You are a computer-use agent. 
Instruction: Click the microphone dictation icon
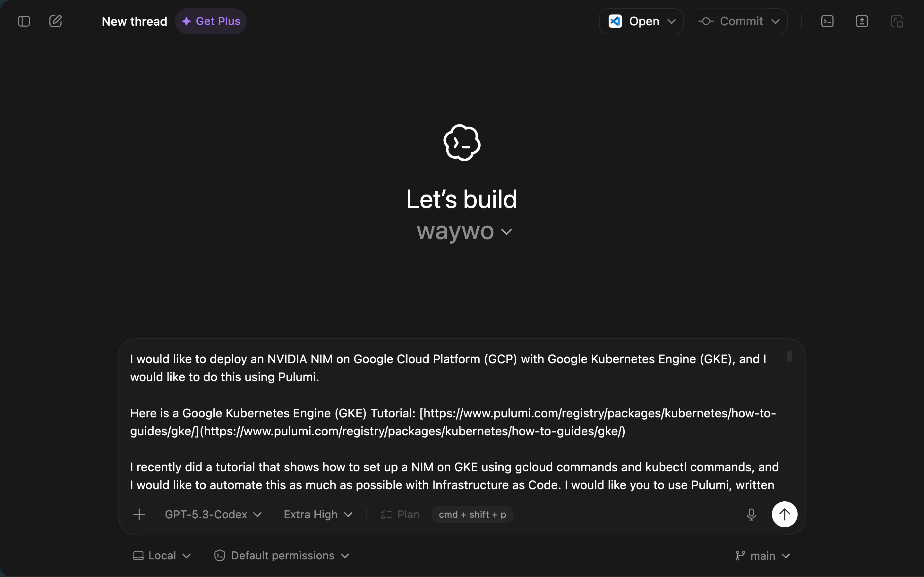(x=751, y=514)
